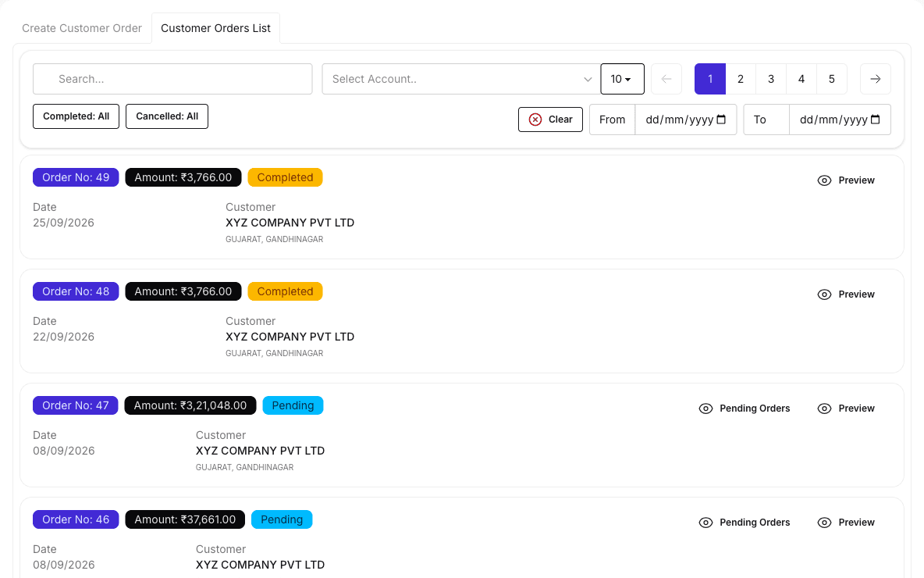The height and width of the screenshot is (578, 924).
Task: Click the From date input
Action: pyautogui.click(x=686, y=120)
